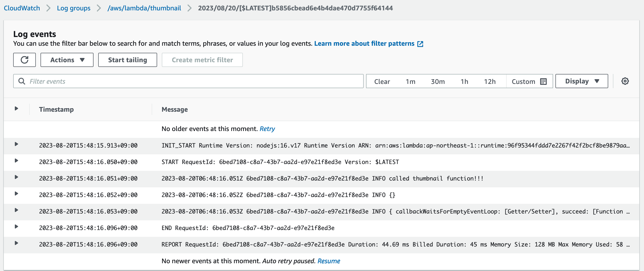Click the external link icon beside filter patterns

420,44
